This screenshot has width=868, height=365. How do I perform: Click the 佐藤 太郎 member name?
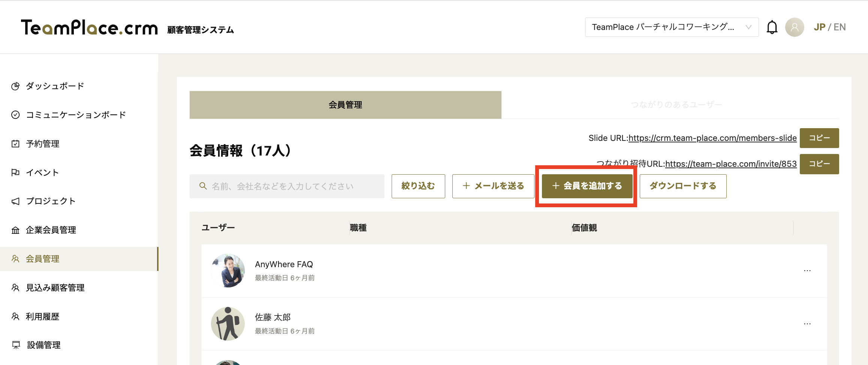[x=273, y=317]
